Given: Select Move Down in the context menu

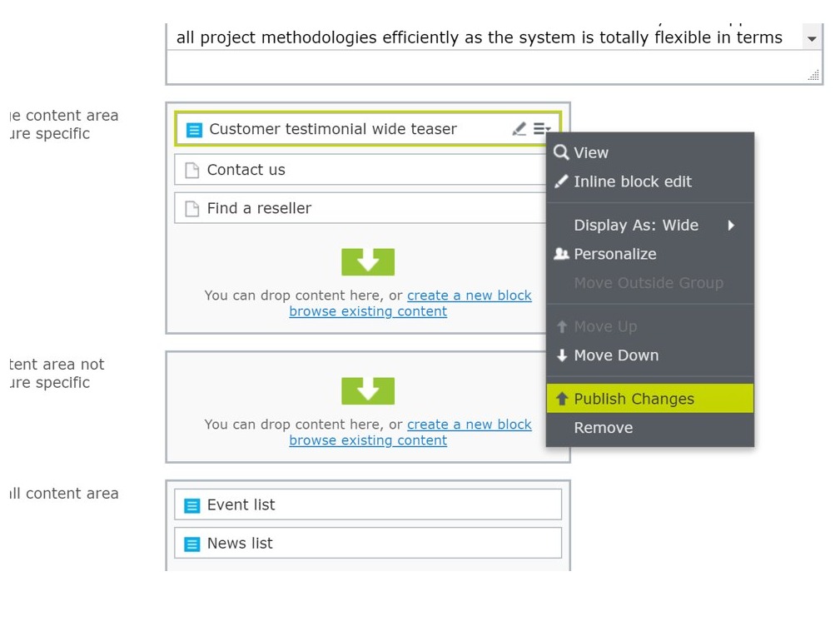Looking at the screenshot, I should point(616,355).
